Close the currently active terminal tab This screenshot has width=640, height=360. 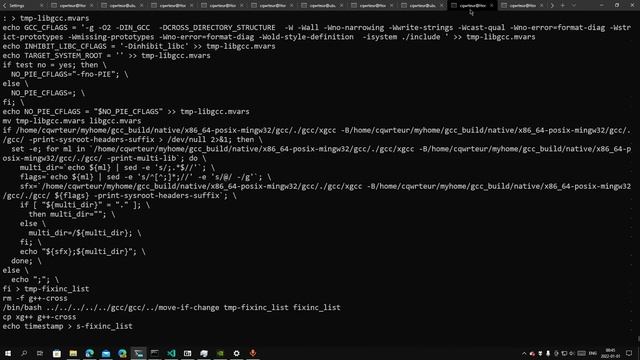click(491, 6)
